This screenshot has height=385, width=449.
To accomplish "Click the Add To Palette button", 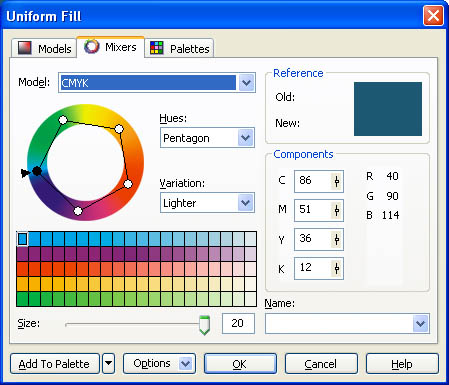I will [x=55, y=364].
